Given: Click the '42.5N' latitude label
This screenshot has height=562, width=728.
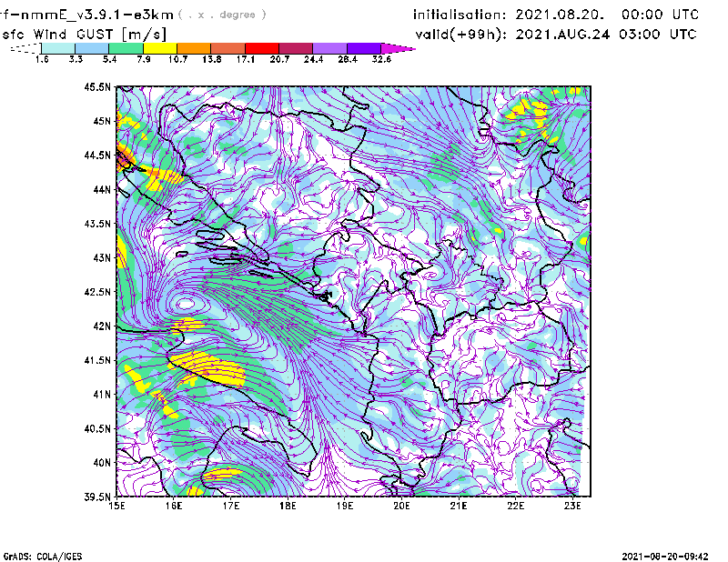Looking at the screenshot, I should 98,292.
